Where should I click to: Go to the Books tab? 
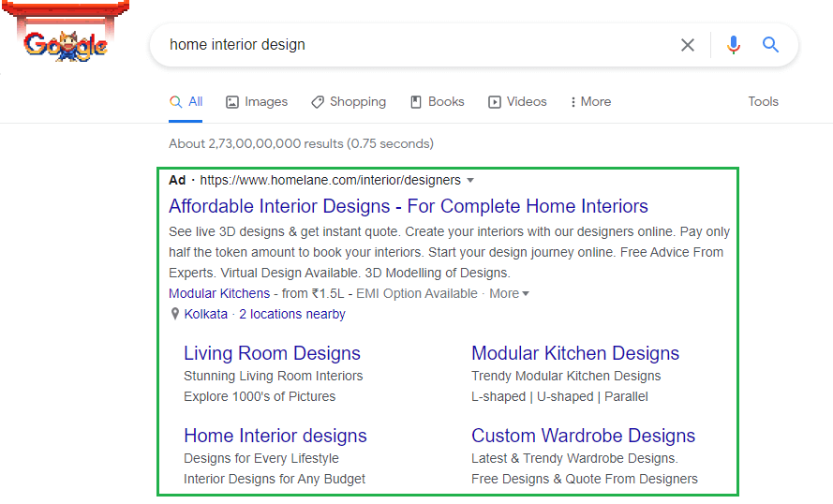pyautogui.click(x=438, y=102)
